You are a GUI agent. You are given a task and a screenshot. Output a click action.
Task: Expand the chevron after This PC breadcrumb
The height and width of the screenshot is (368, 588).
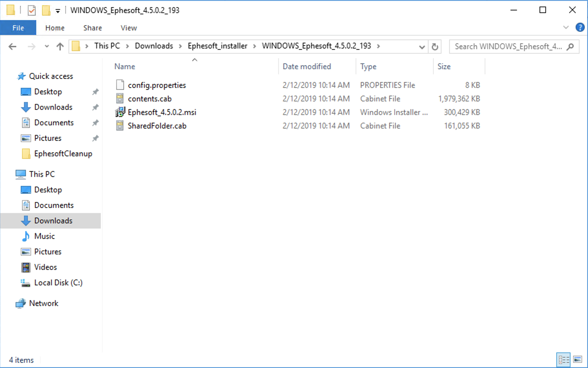pos(127,46)
